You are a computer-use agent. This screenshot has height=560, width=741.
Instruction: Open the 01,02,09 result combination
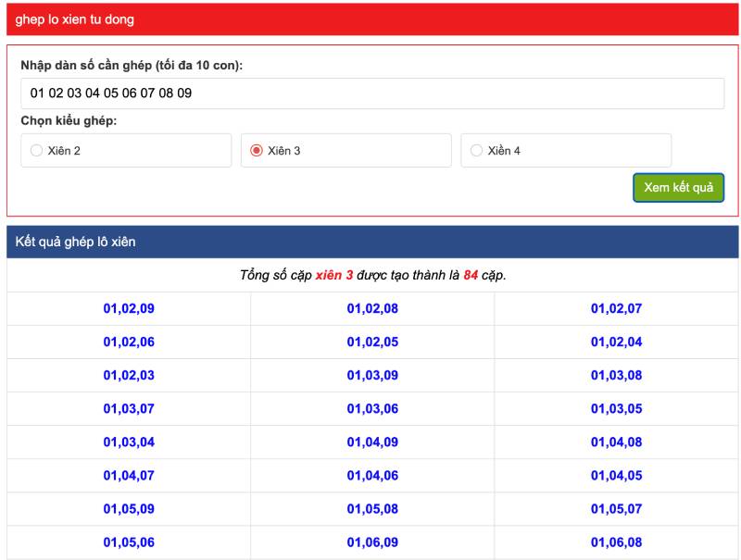(x=129, y=309)
